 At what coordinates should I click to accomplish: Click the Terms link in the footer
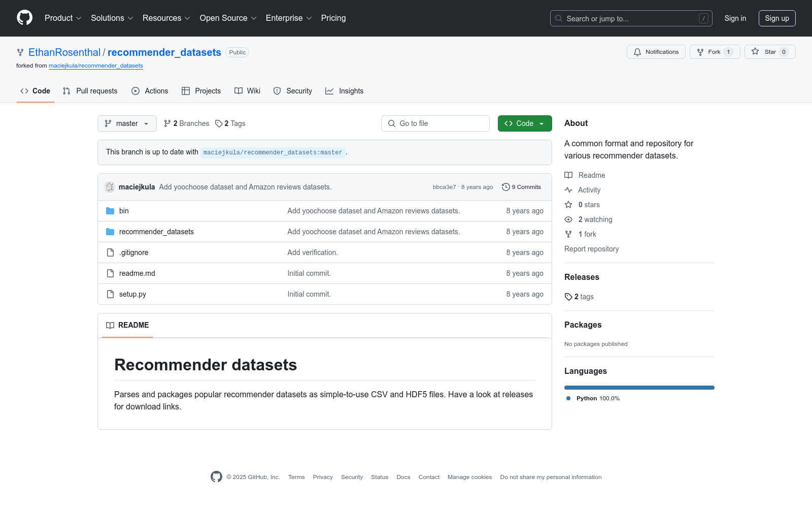pos(296,477)
